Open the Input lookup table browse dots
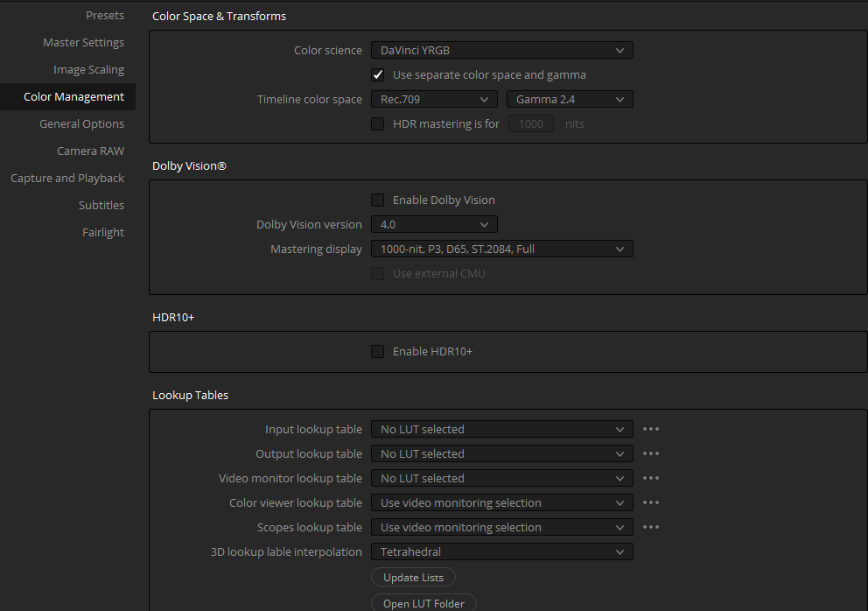This screenshot has width=868, height=611. (x=650, y=429)
